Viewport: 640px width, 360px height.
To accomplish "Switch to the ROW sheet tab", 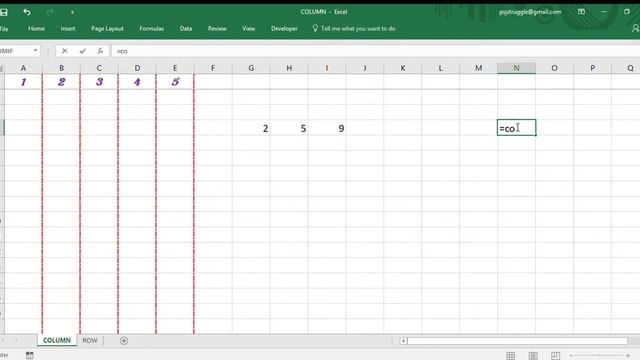I will point(90,340).
